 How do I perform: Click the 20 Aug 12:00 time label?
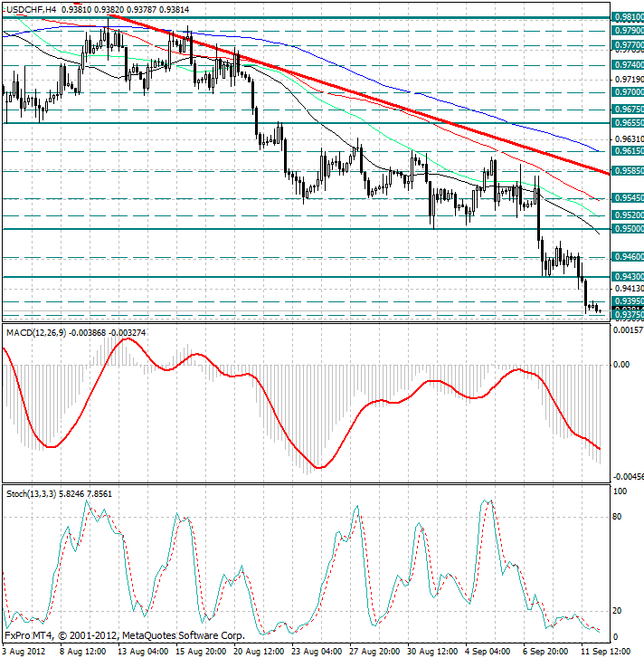click(259, 652)
